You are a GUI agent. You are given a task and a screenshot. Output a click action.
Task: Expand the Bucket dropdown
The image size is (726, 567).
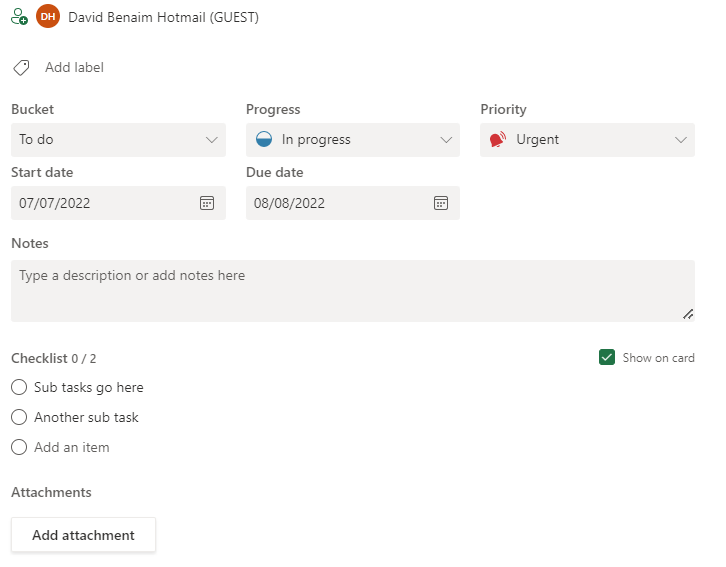click(211, 140)
